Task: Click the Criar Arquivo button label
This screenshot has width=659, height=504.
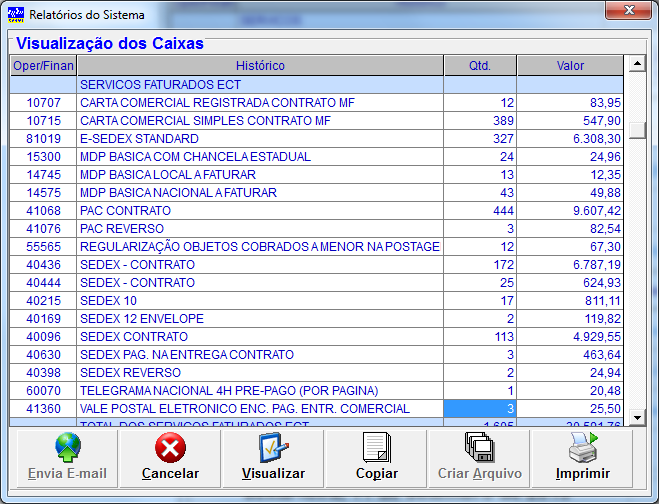Action: pyautogui.click(x=480, y=474)
